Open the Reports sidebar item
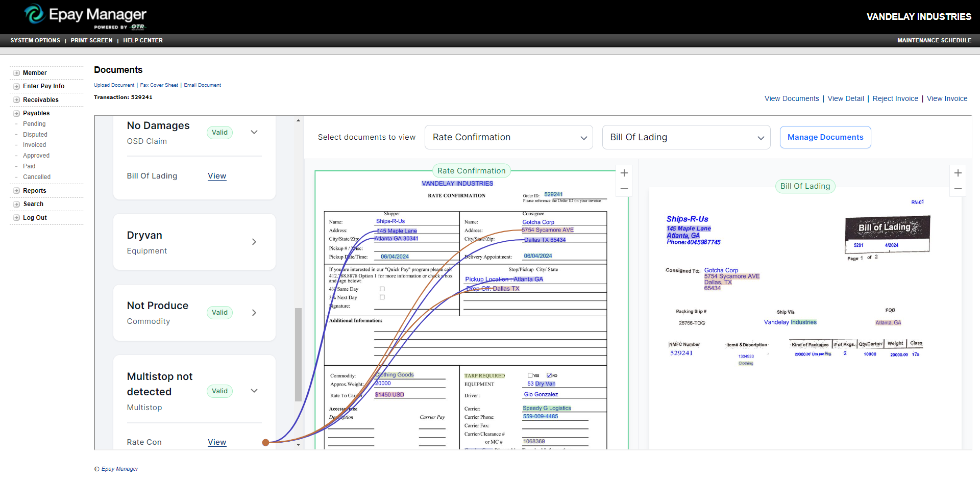This screenshot has height=482, width=980. coord(35,191)
